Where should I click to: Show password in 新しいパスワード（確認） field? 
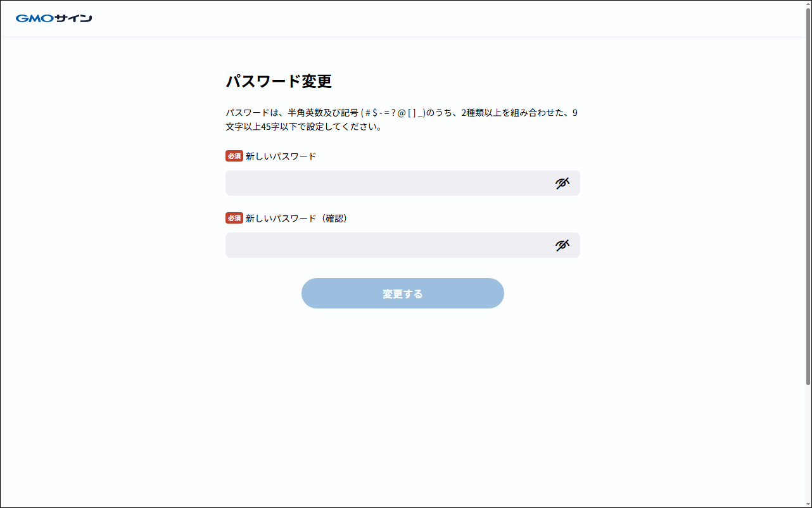point(562,245)
